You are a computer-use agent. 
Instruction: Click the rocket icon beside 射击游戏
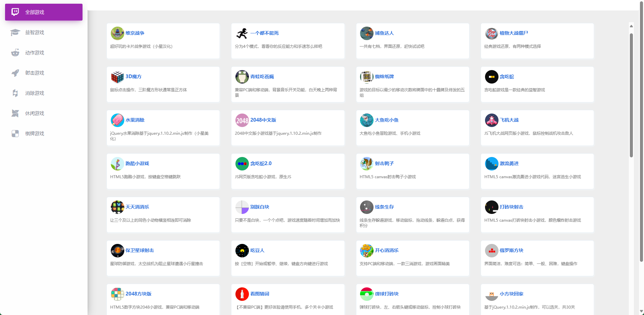point(15,73)
